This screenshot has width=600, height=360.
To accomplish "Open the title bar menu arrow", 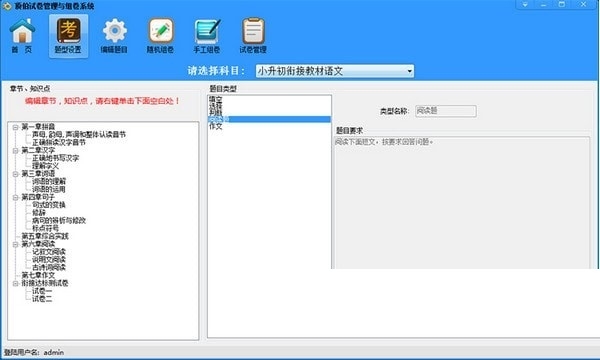I will pyautogui.click(x=525, y=4).
